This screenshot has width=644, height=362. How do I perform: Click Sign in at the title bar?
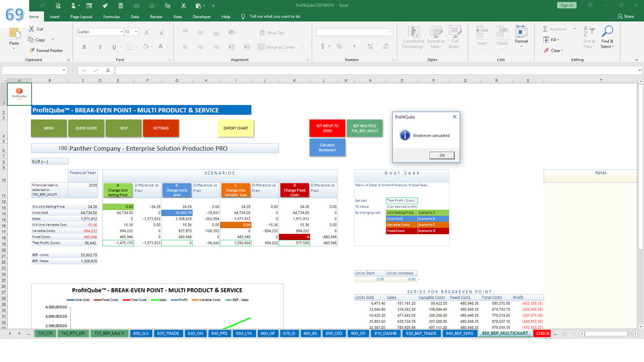(567, 5)
